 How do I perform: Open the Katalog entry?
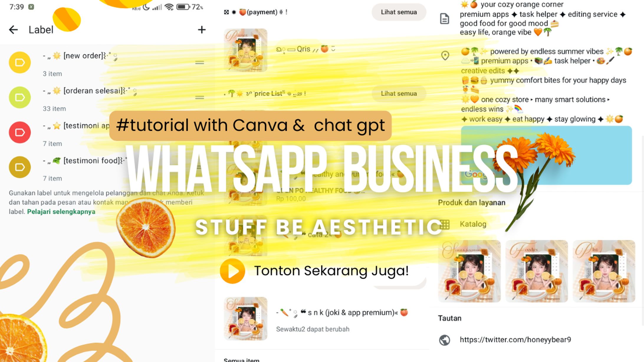point(473,224)
